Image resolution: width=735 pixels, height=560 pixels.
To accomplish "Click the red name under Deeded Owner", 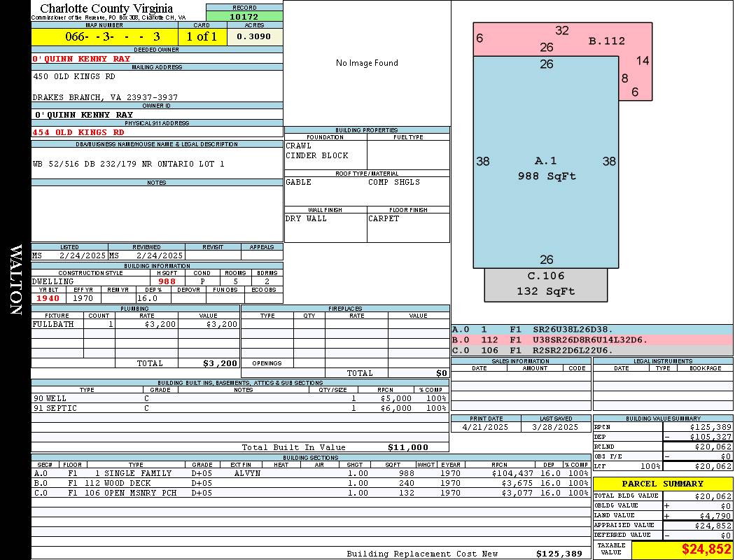I will pos(82,59).
